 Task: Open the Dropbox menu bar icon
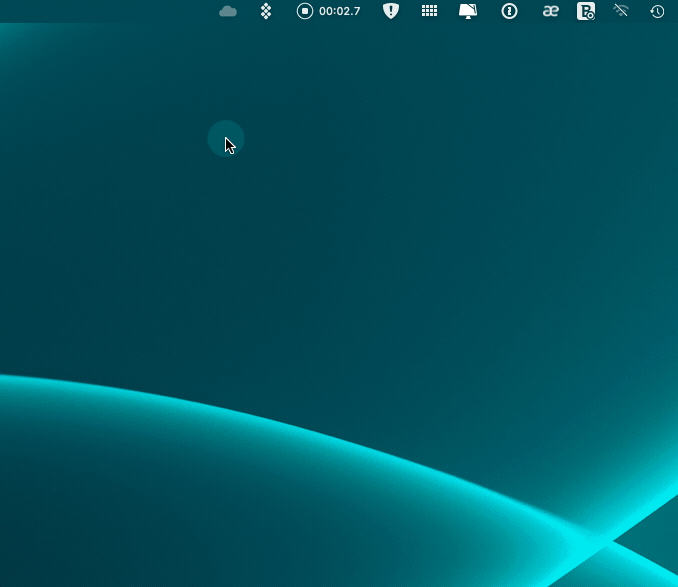[x=266, y=11]
